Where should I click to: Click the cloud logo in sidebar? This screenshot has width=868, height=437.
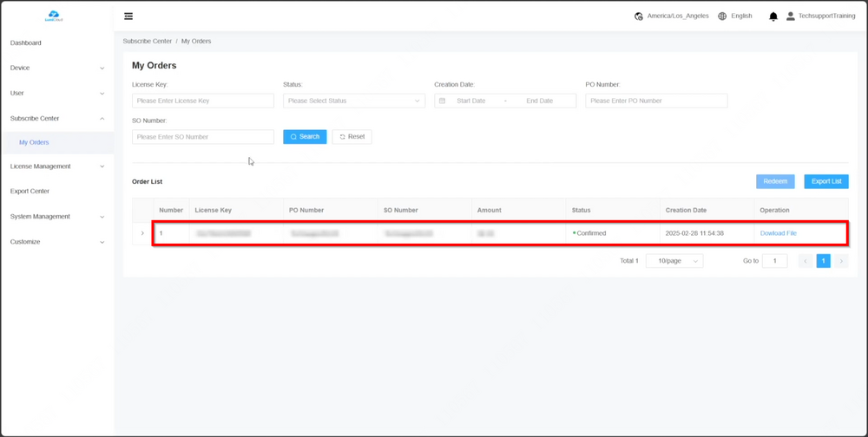coord(54,16)
